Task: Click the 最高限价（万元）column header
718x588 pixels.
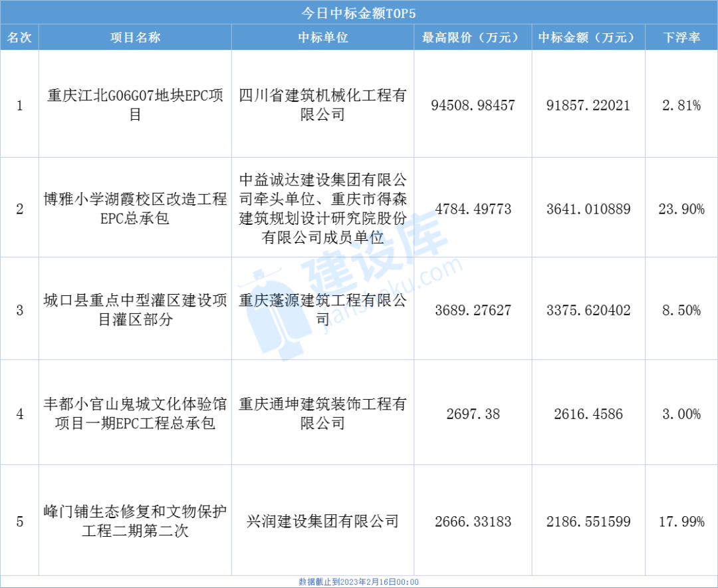Action: coord(473,38)
